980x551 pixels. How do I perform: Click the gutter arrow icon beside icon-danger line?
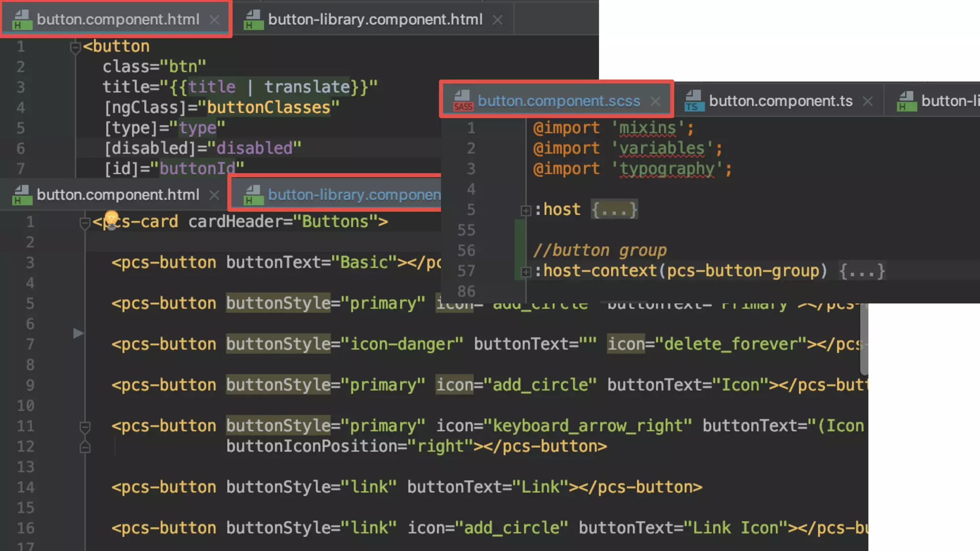(x=78, y=333)
